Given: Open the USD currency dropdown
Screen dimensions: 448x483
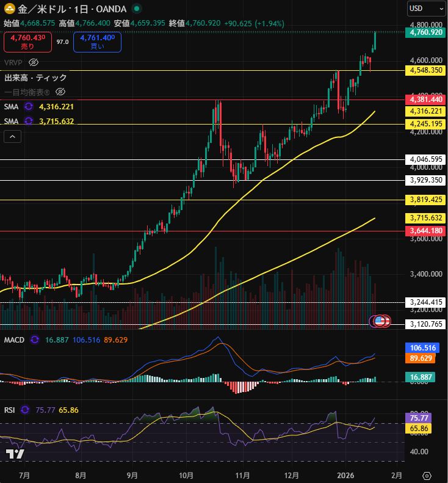Looking at the screenshot, I should tap(427, 9).
